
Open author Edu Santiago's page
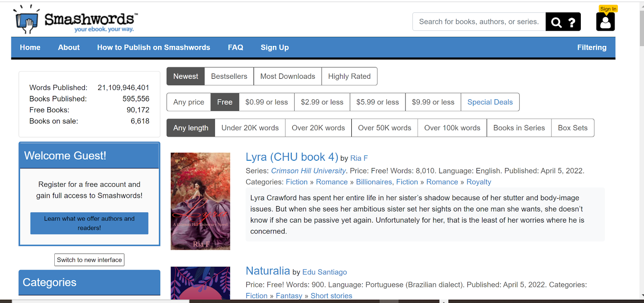point(324,272)
